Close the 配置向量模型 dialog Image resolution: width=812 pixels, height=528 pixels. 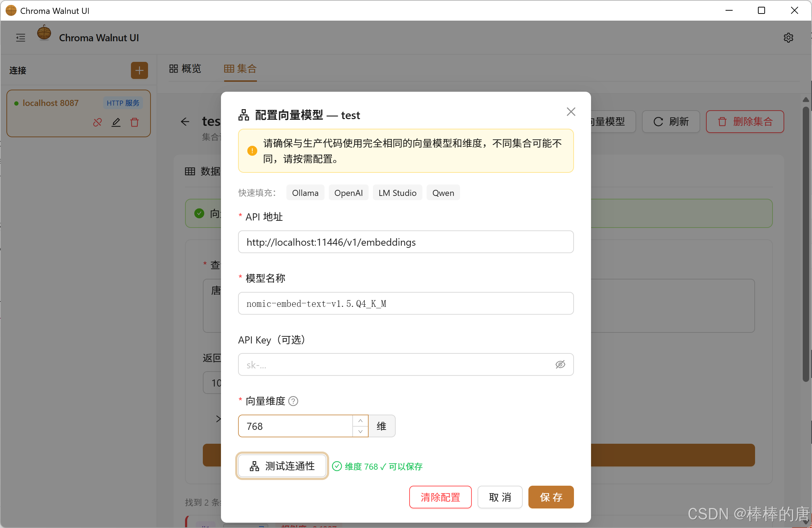point(571,112)
